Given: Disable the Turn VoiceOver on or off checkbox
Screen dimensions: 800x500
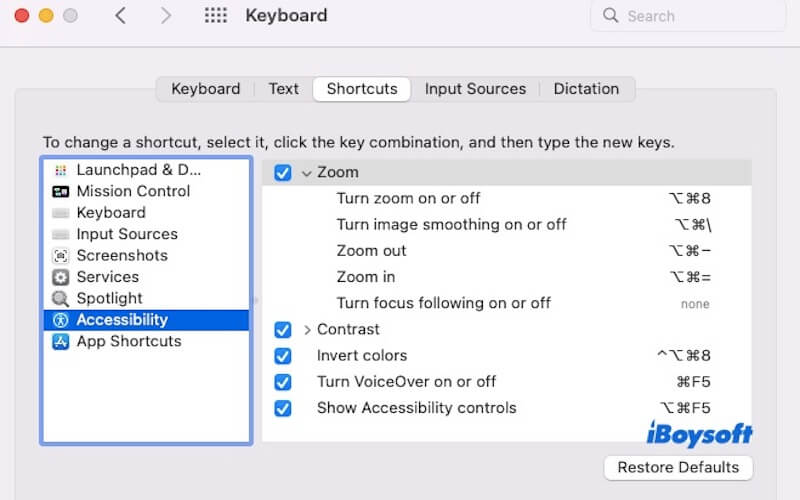Looking at the screenshot, I should (x=283, y=382).
